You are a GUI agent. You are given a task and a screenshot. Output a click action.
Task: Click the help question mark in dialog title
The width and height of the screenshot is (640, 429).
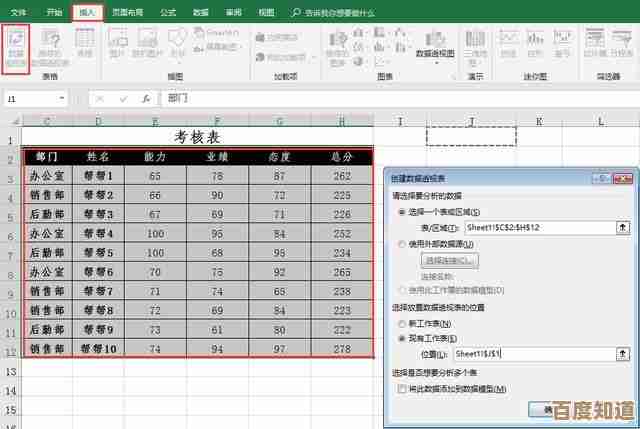[598, 177]
